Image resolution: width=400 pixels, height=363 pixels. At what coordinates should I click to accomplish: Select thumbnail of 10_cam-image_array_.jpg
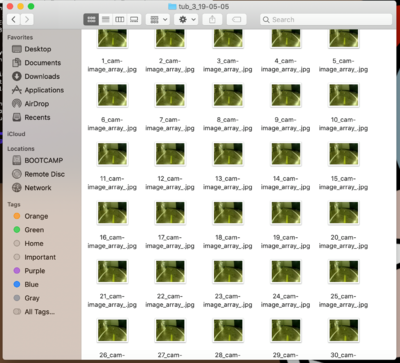(344, 95)
